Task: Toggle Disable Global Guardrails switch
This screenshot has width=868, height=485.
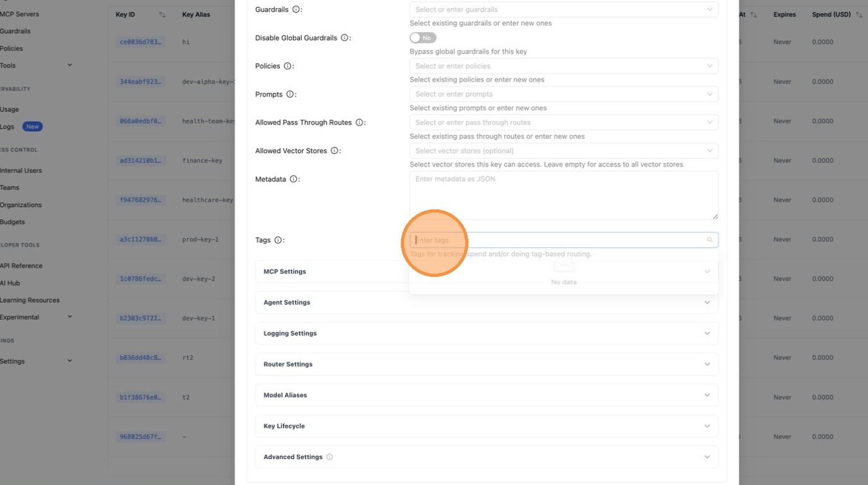Action: 423,38
